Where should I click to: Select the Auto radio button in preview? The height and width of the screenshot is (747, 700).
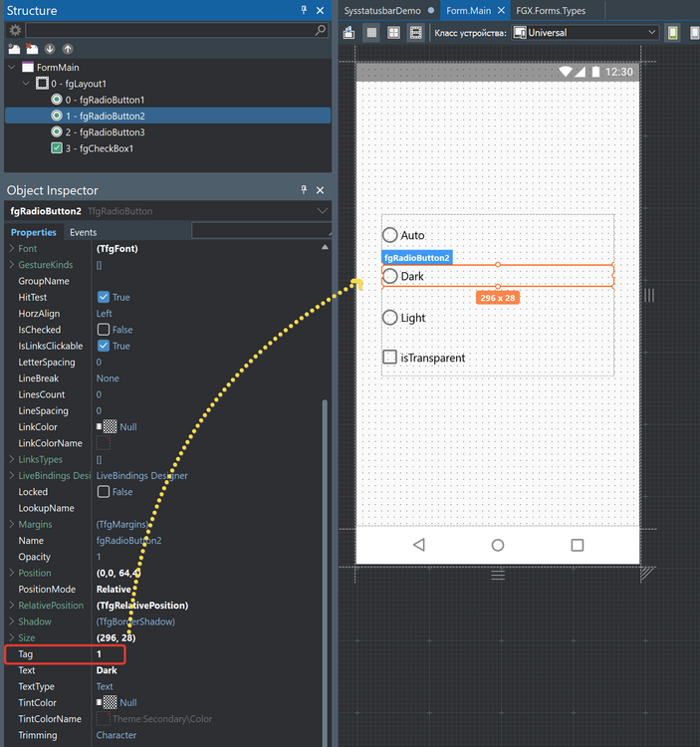pyautogui.click(x=390, y=235)
